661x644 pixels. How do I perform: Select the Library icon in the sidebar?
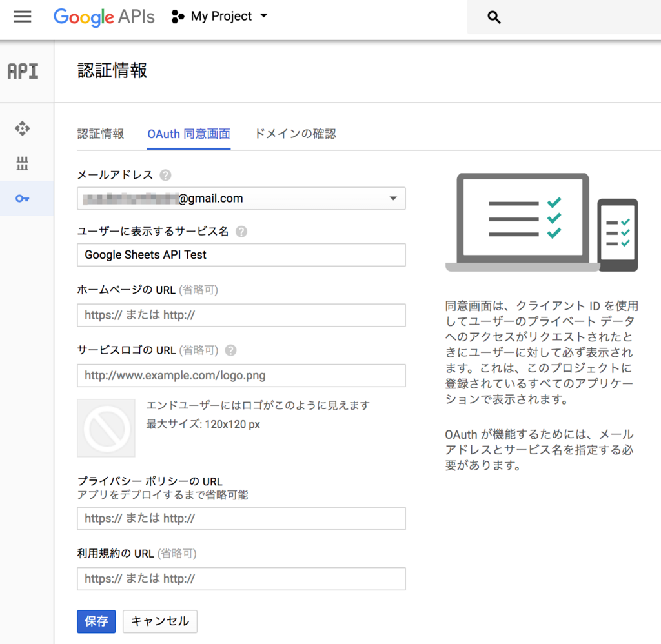pos(22,164)
